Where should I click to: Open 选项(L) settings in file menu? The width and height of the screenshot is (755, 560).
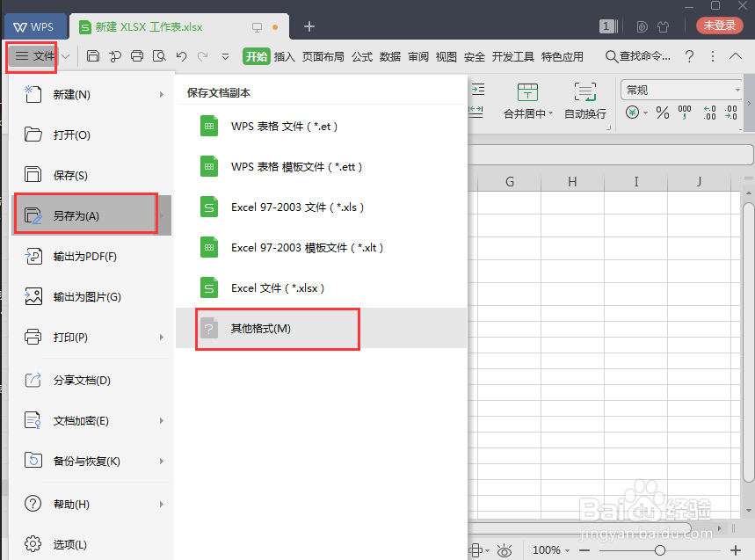(x=91, y=544)
